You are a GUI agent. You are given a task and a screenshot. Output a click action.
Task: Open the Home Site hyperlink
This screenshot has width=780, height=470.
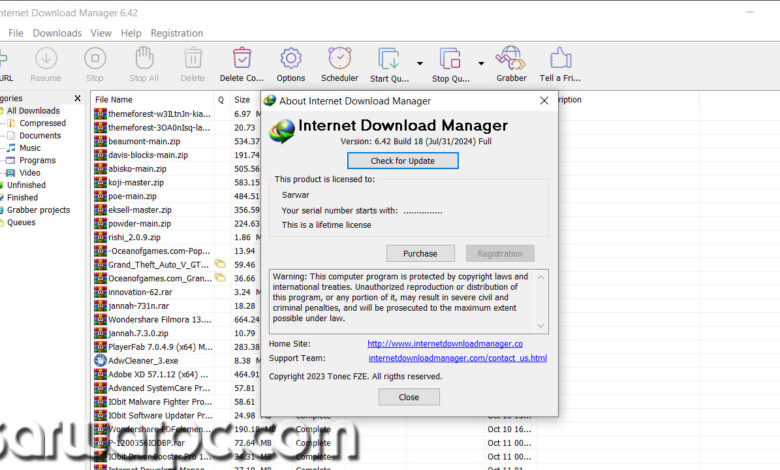tap(445, 344)
